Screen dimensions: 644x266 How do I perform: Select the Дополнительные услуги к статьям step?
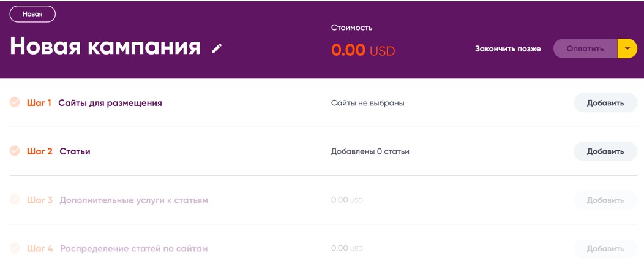(x=133, y=200)
